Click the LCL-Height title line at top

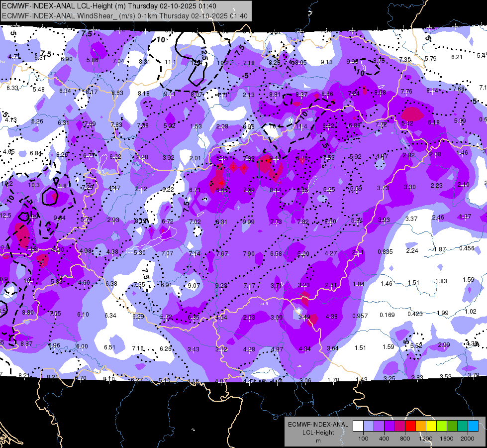point(109,6)
